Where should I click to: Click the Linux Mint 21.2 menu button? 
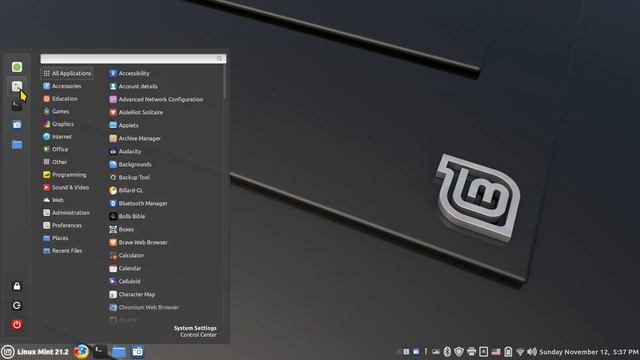35,352
